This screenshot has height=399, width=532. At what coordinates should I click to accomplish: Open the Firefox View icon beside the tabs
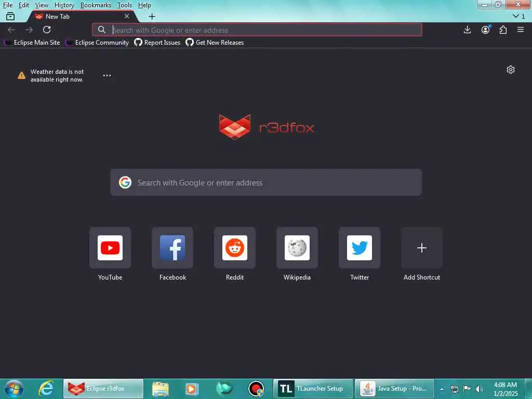[10, 16]
